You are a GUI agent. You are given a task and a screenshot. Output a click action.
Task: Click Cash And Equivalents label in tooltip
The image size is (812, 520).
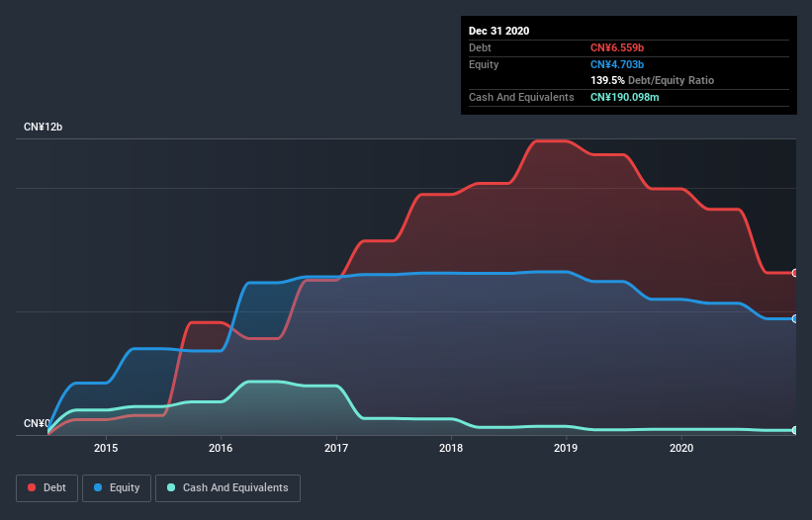pos(521,97)
